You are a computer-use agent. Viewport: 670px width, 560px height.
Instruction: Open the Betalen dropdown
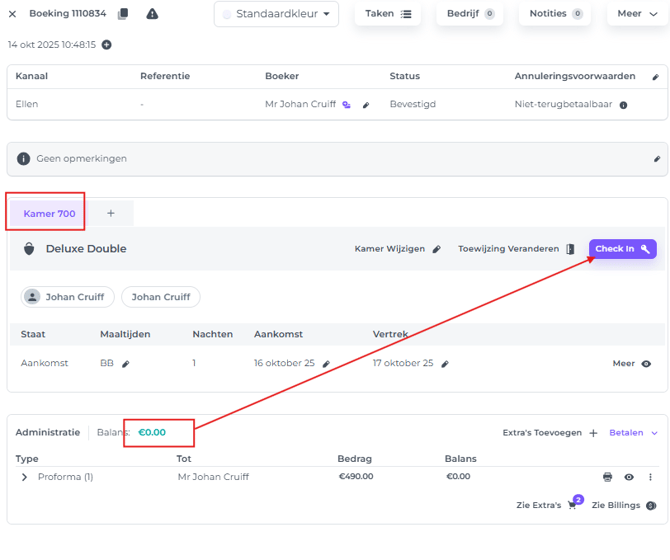[634, 433]
